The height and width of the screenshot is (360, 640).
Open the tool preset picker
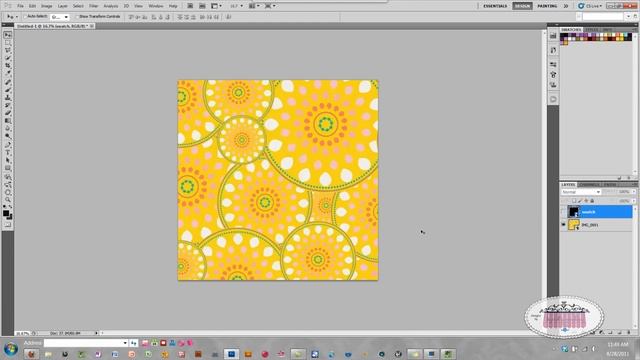click(12, 17)
